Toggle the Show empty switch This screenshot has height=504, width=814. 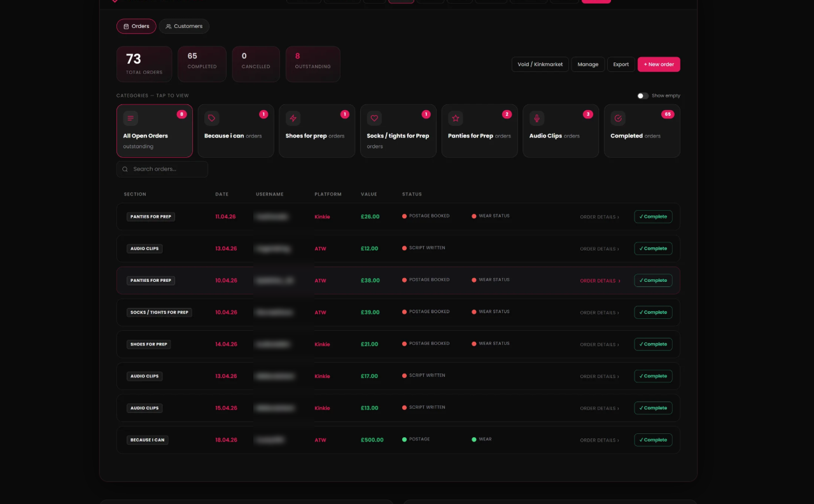643,95
